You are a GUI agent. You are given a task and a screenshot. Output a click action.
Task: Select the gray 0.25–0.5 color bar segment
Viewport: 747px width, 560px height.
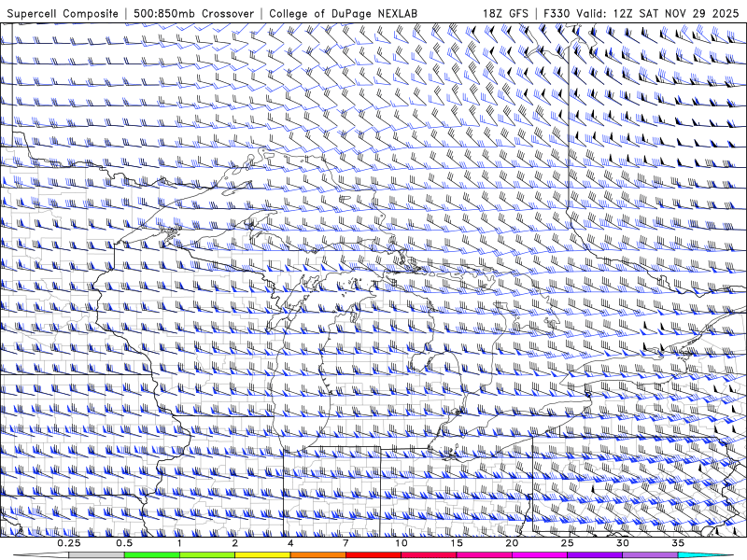97,555
